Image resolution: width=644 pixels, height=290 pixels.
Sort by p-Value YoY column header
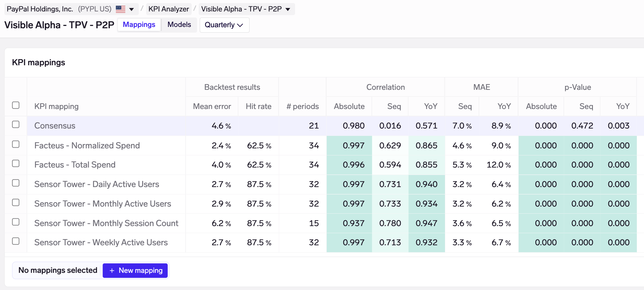[623, 106]
